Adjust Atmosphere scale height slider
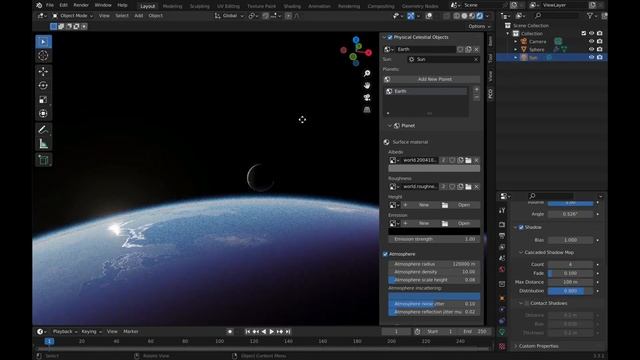Screen dimensions: 640x360 tap(434, 280)
